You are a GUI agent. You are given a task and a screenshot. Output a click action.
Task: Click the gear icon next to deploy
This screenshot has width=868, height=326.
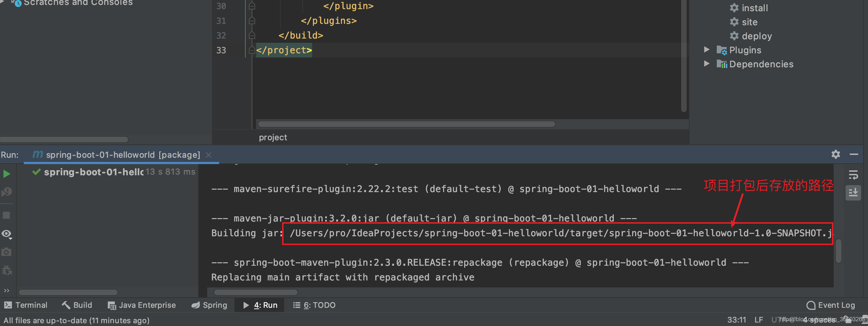pyautogui.click(x=734, y=36)
